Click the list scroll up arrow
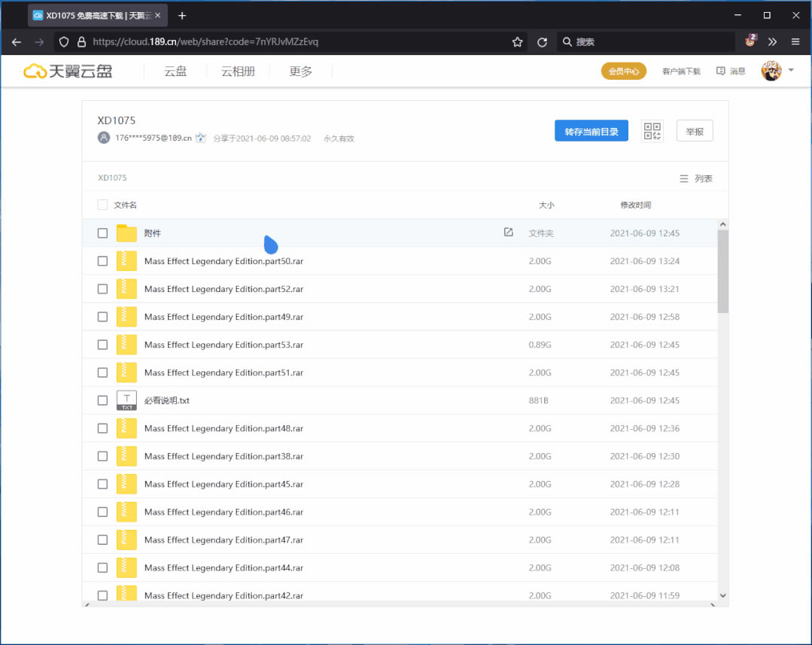The height and width of the screenshot is (645, 812). pos(723,224)
